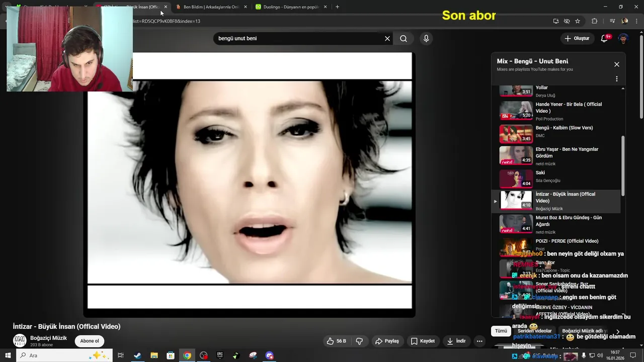This screenshot has height=362, width=644.
Task: Click the Oluştur create button
Action: 577,38
